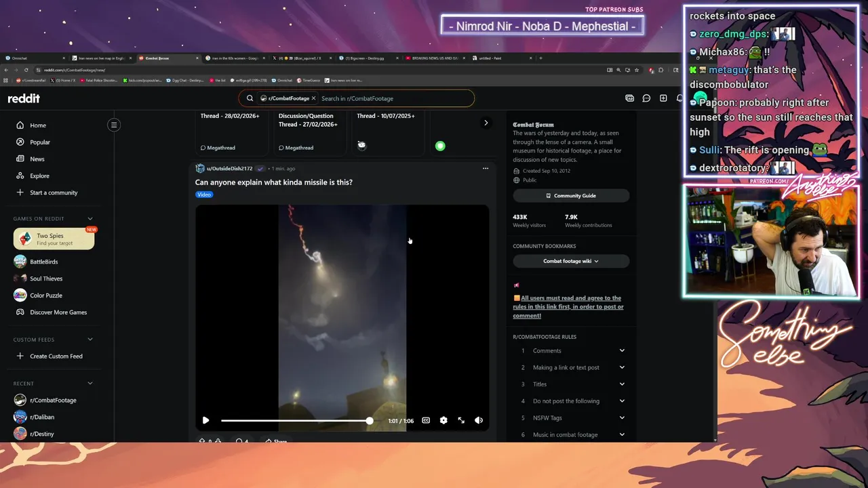Screen dimensions: 868x488
Task: Switch to the untitled - Paint tab
Action: tap(504, 58)
